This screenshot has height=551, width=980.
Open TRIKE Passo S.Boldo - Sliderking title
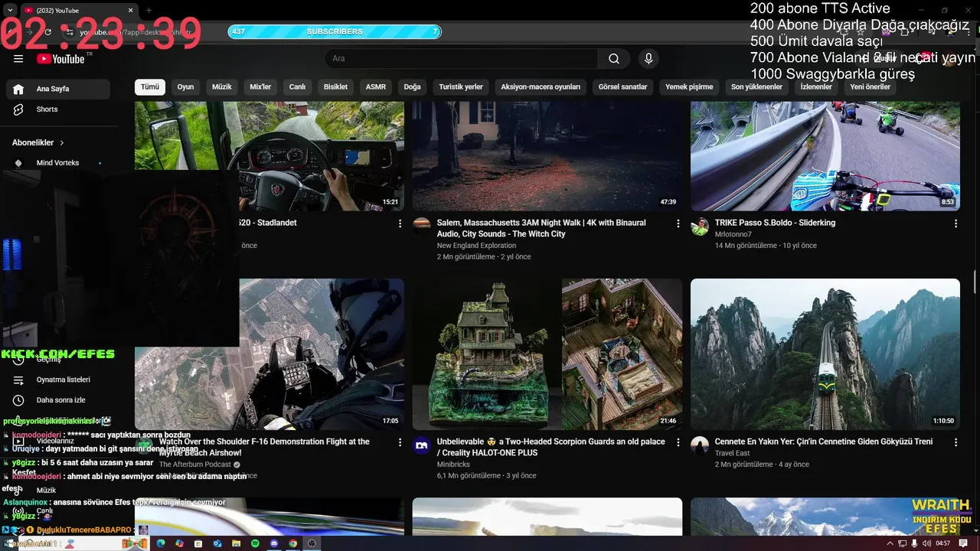coord(775,223)
